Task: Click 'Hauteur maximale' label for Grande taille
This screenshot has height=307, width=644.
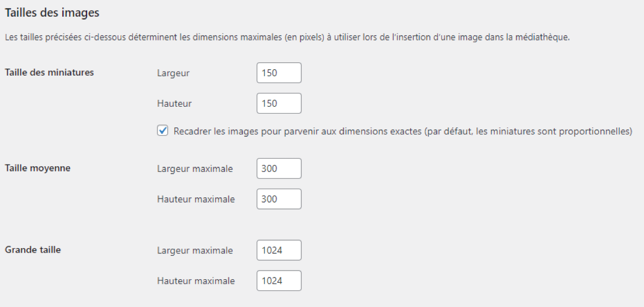Action: tap(196, 281)
